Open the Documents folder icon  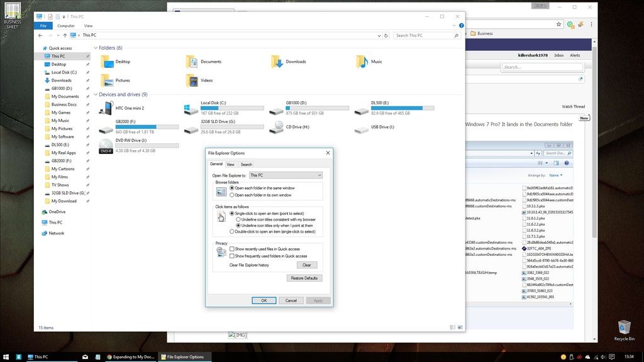192,62
